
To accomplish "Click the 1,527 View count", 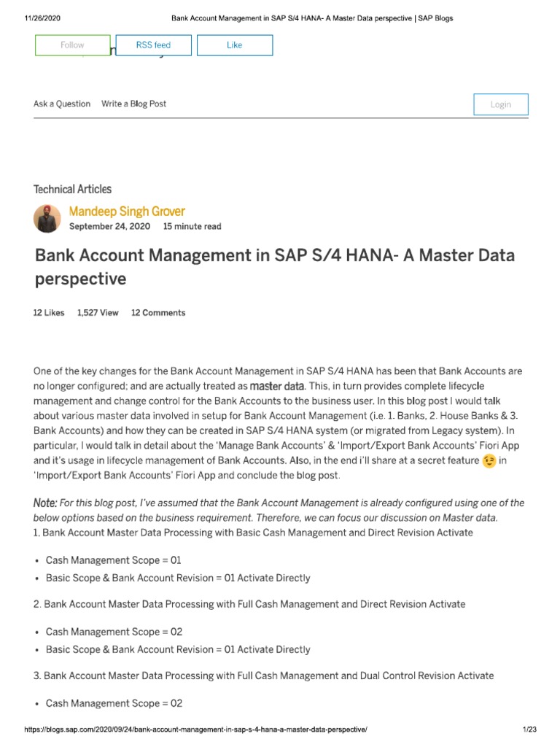I will tap(98, 313).
